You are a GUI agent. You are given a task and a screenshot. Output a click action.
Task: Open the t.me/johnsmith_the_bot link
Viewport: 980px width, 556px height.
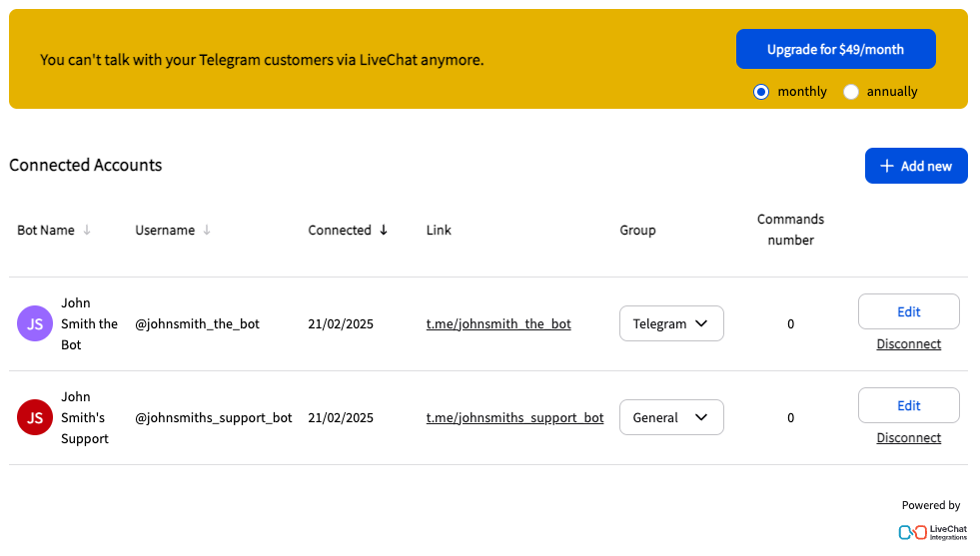coord(498,323)
